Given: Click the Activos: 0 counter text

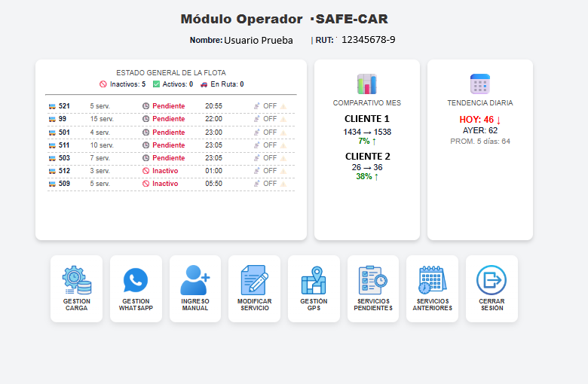Looking at the screenshot, I should [178, 84].
